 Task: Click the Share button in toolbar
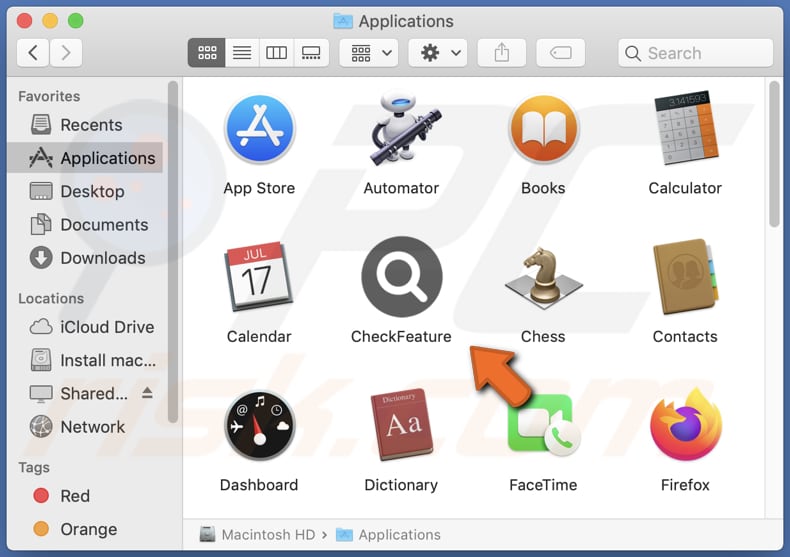502,53
